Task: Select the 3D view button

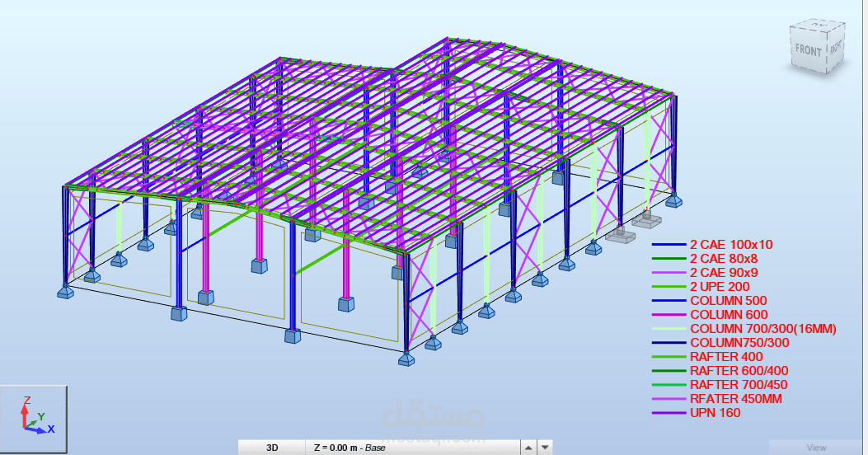Action: (x=272, y=448)
